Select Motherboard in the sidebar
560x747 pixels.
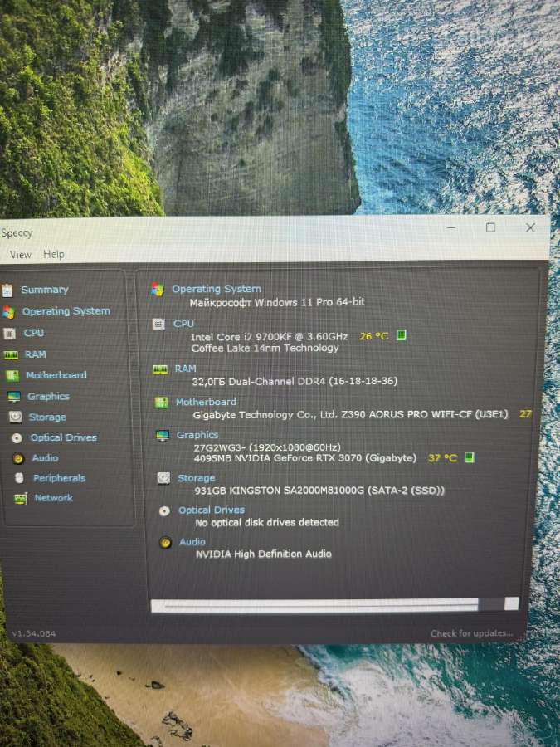(x=56, y=375)
